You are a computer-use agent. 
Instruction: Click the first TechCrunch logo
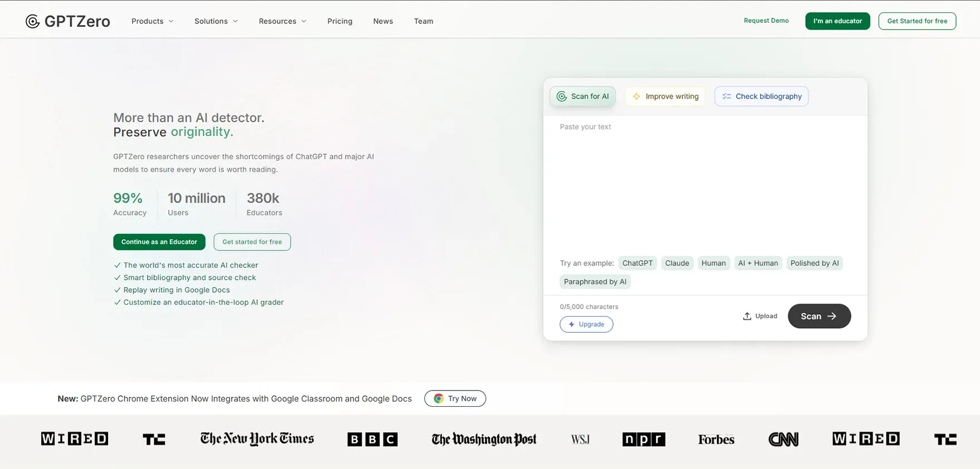tap(154, 440)
